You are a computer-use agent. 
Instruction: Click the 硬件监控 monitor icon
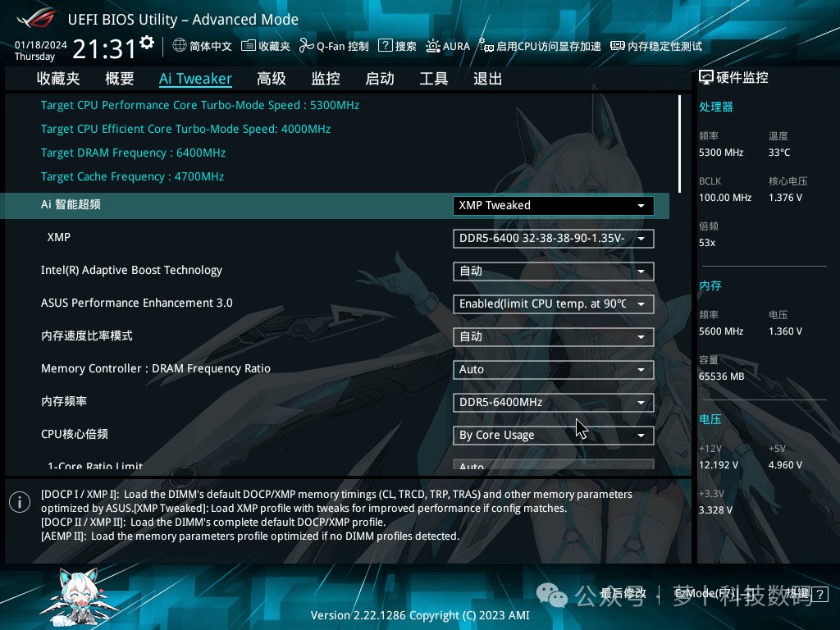[706, 78]
